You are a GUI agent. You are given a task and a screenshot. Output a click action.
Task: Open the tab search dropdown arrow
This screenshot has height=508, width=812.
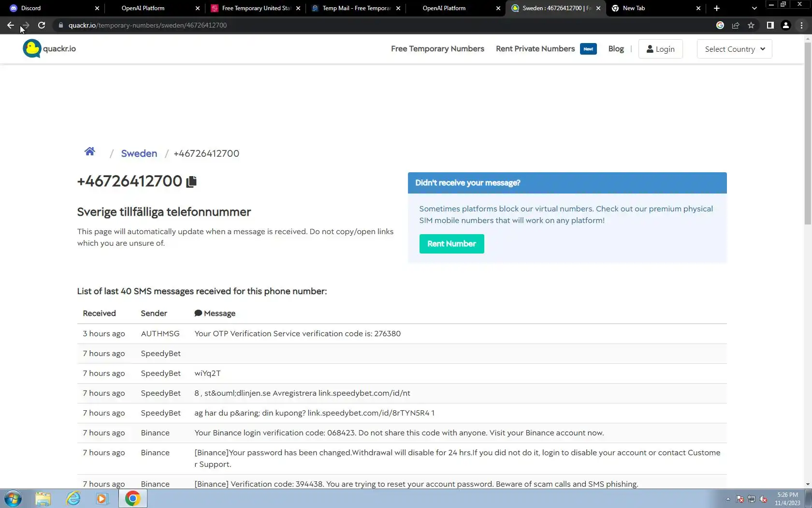pos(754,8)
